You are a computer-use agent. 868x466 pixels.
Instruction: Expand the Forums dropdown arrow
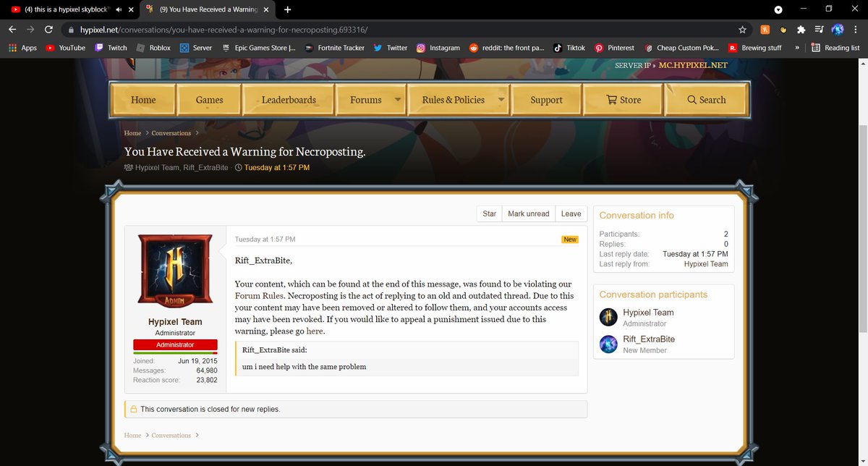click(x=397, y=100)
